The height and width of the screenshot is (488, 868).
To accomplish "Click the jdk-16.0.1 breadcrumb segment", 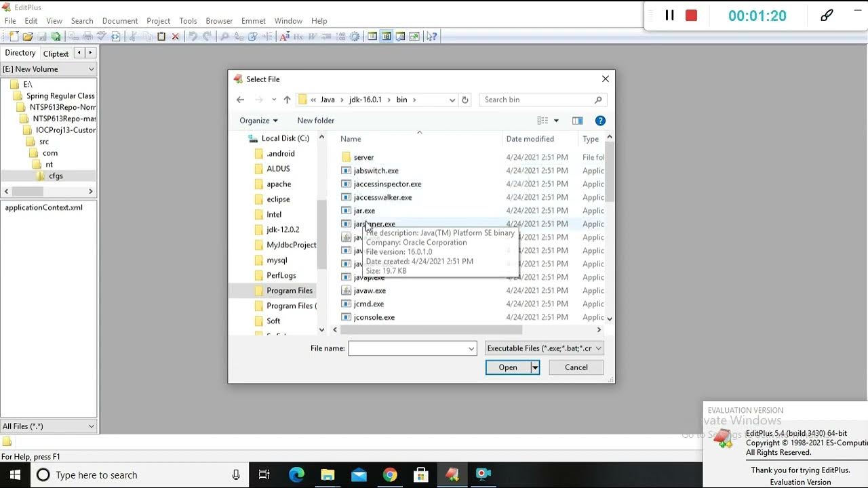I will (366, 100).
